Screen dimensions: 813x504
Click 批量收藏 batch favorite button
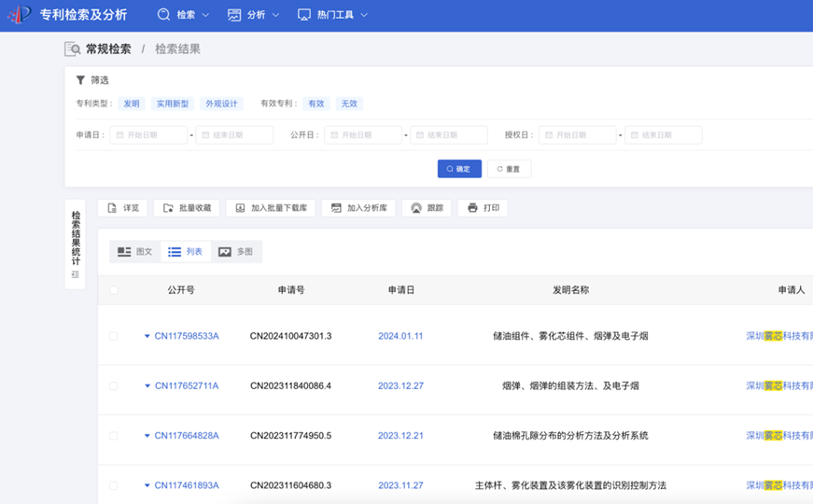pyautogui.click(x=187, y=208)
